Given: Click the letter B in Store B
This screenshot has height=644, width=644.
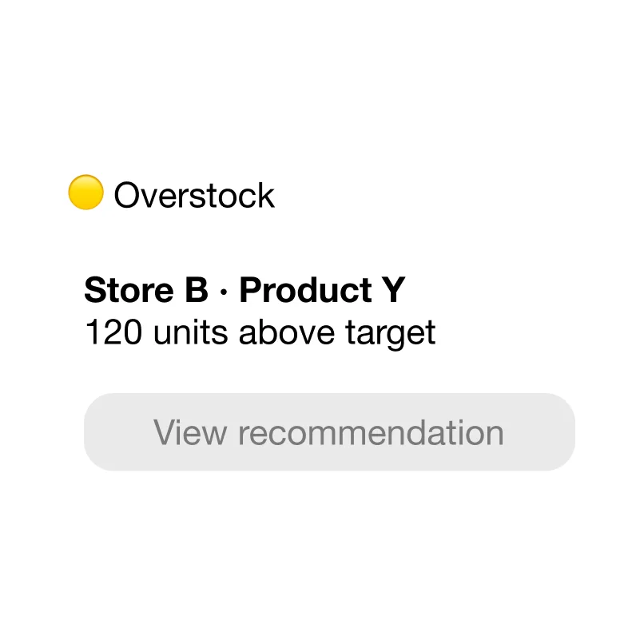Looking at the screenshot, I should [197, 290].
